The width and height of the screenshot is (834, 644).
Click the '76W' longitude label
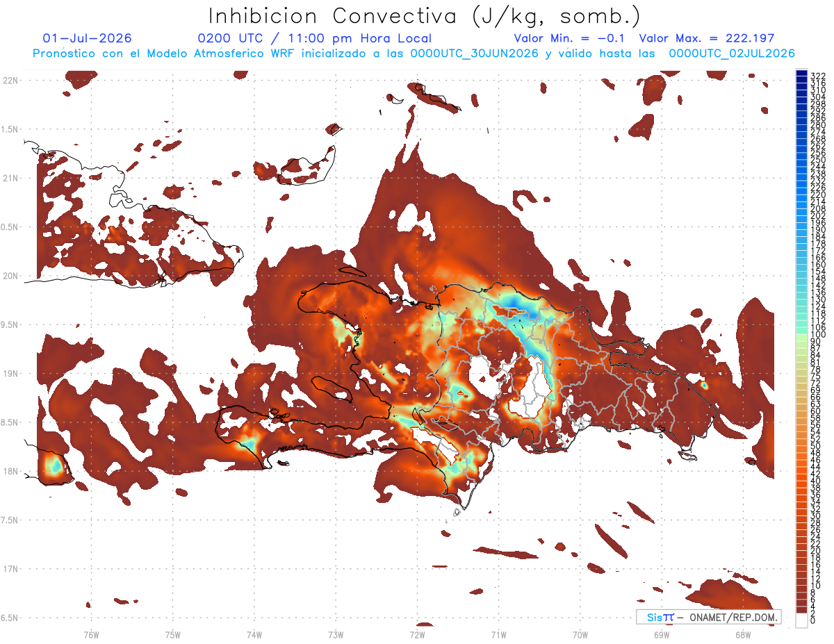(x=91, y=634)
